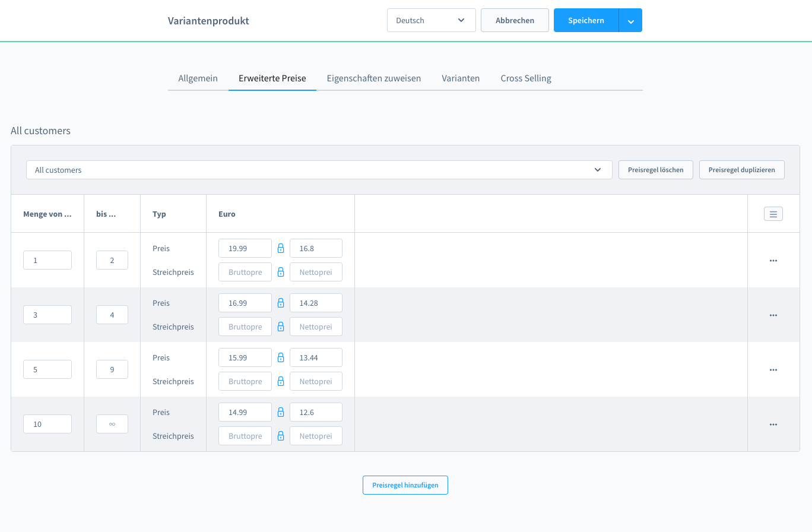812x532 pixels.
Task: Click the Menge von column header
Action: tap(47, 214)
